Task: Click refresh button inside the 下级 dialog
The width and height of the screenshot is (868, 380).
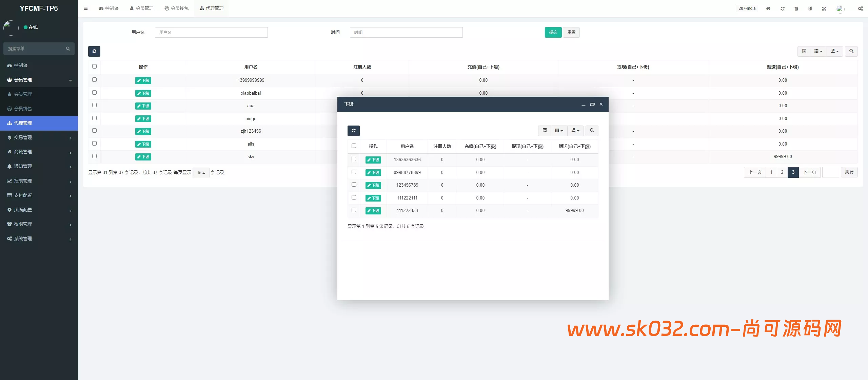Action: pyautogui.click(x=353, y=131)
